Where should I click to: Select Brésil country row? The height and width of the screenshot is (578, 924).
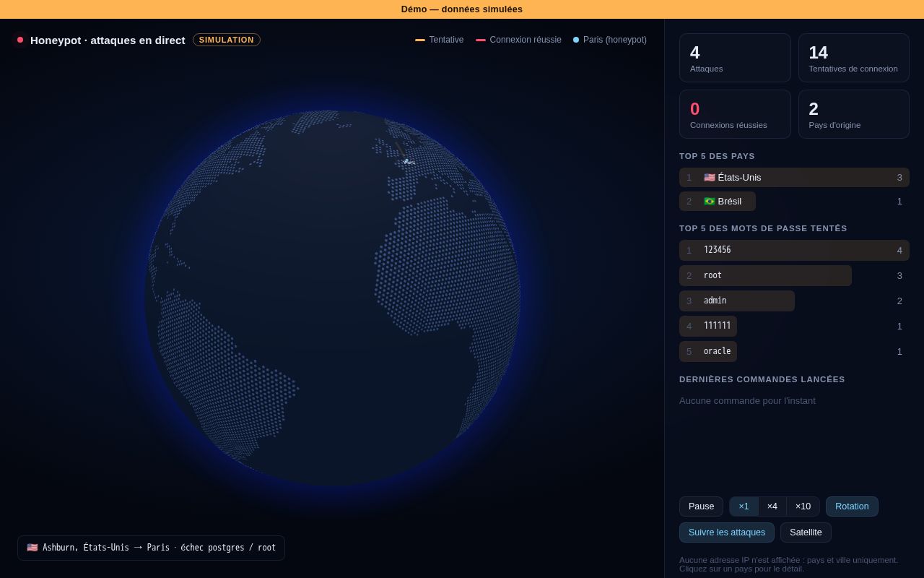[794, 202]
